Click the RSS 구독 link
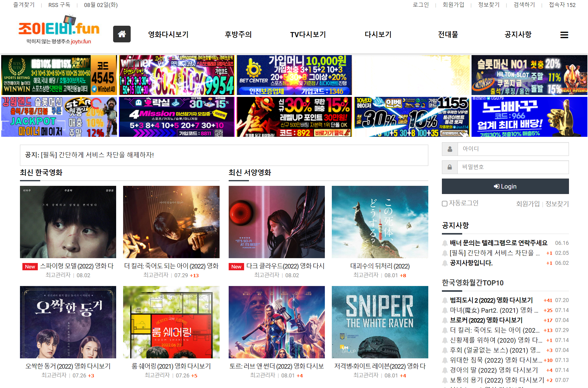Viewport: 588px width, 388px height. click(x=59, y=5)
